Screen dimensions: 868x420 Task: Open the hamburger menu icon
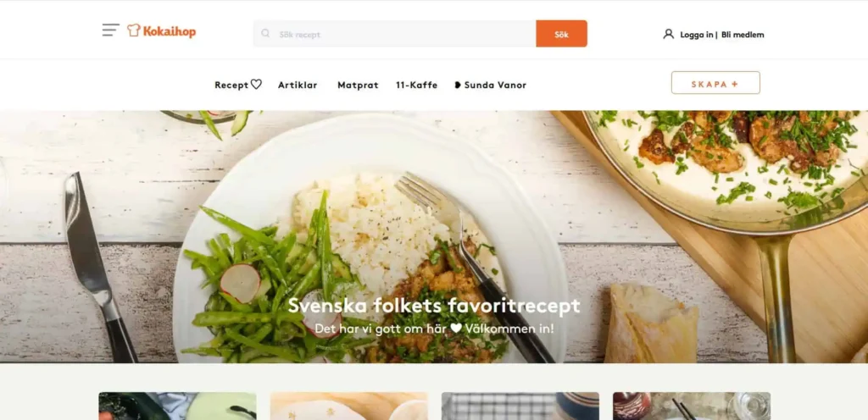(111, 30)
